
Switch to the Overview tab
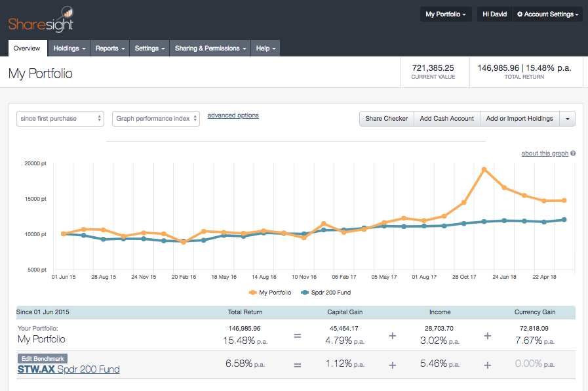point(27,49)
